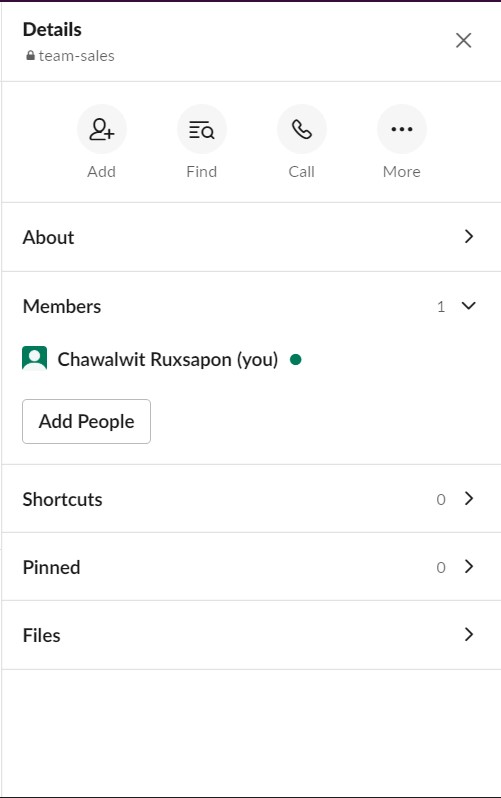Click the Shortcuts count 0

(441, 499)
